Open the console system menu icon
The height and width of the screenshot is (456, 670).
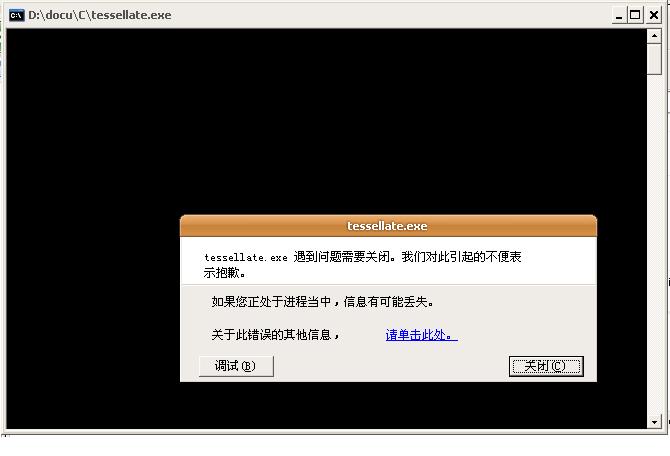click(17, 15)
